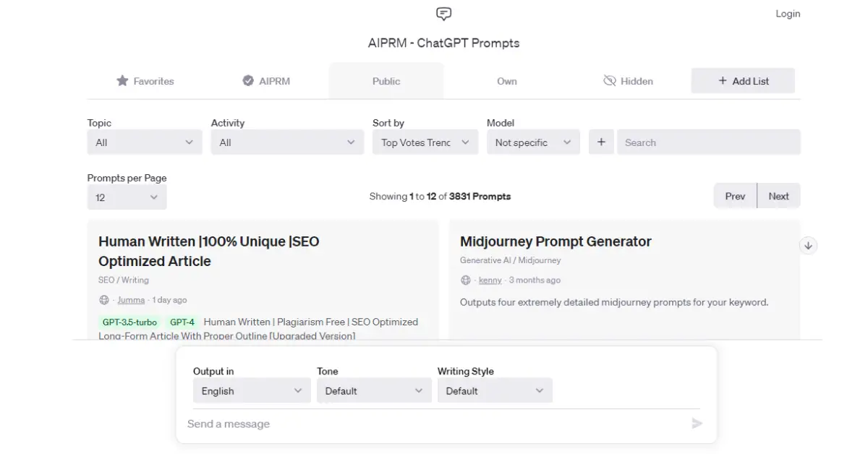Open the Activity filter dropdown
This screenshot has width=868, height=454.
point(287,142)
